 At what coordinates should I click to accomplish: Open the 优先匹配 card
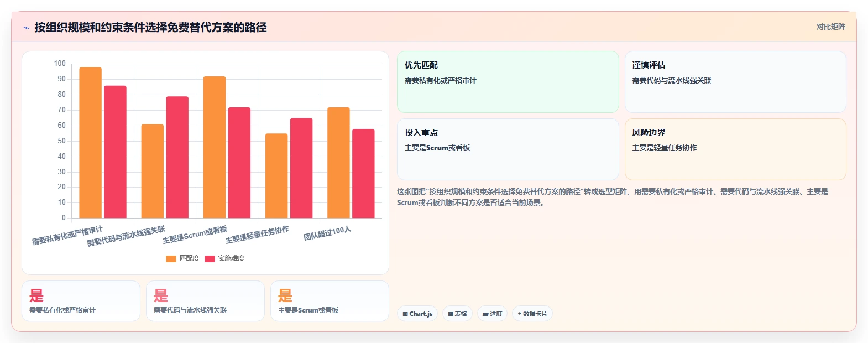pos(508,82)
